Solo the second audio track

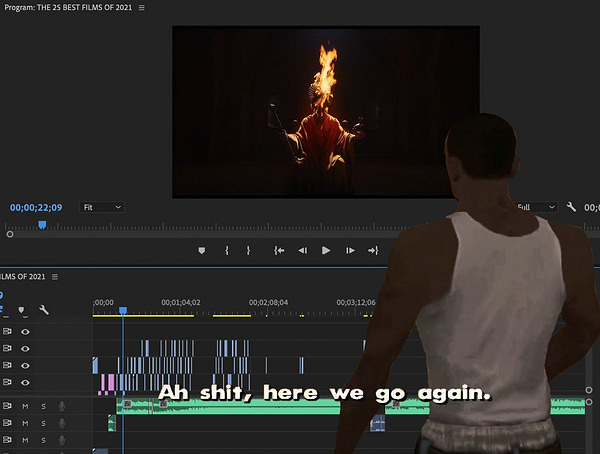pyautogui.click(x=44, y=423)
